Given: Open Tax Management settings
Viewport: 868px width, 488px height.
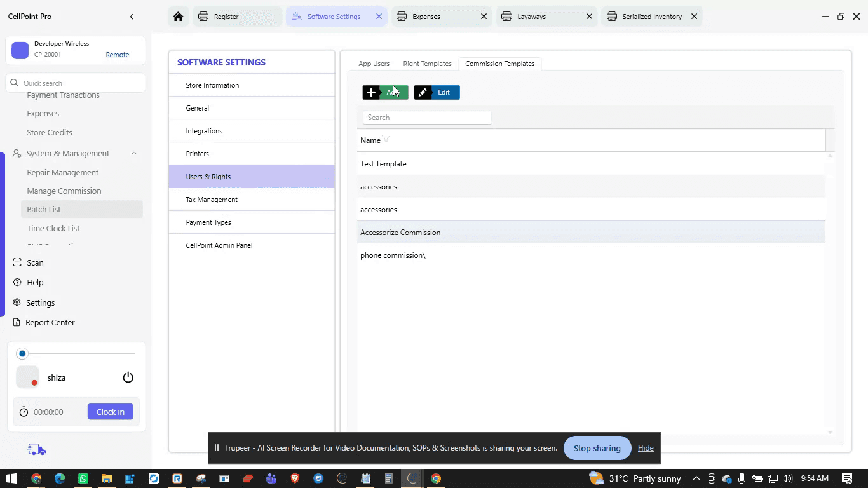Looking at the screenshot, I should [x=252, y=200].
